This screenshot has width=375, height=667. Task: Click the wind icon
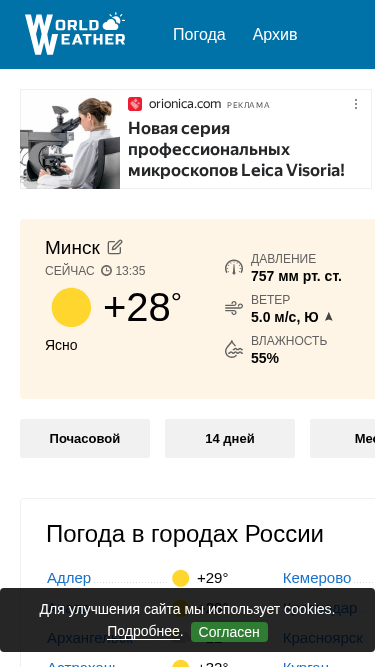pos(234,308)
